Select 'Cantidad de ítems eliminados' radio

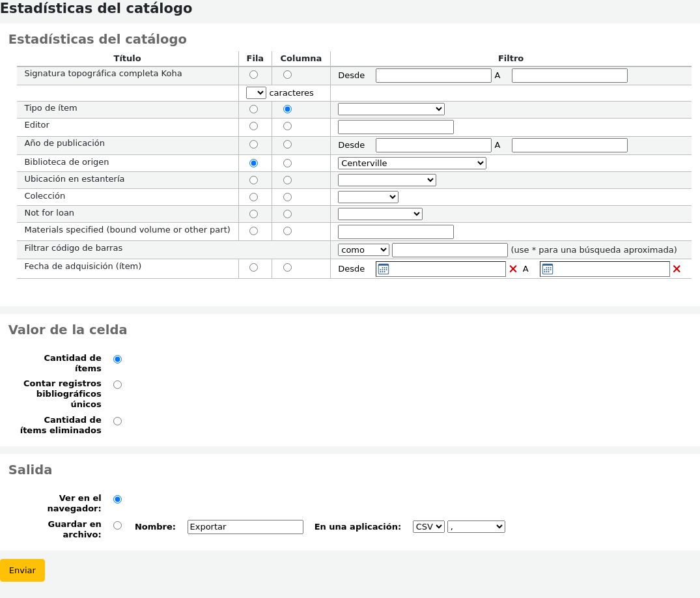pyautogui.click(x=117, y=421)
